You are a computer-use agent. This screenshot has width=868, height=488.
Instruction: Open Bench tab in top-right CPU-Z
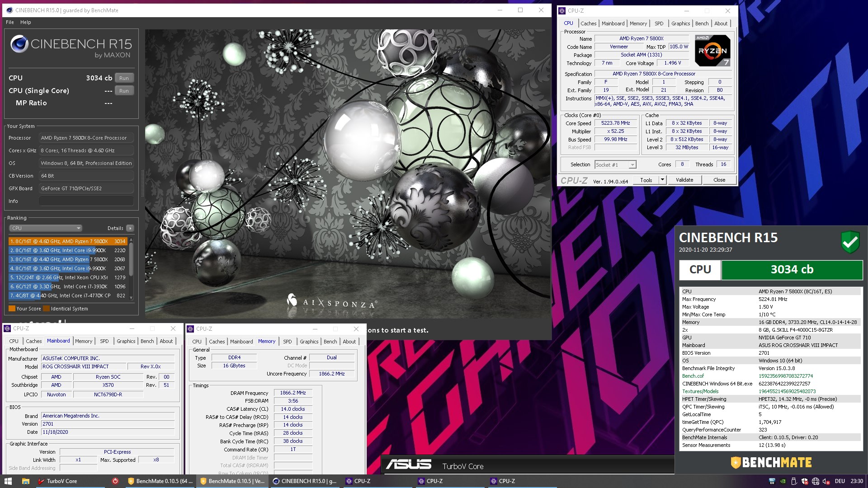702,23
